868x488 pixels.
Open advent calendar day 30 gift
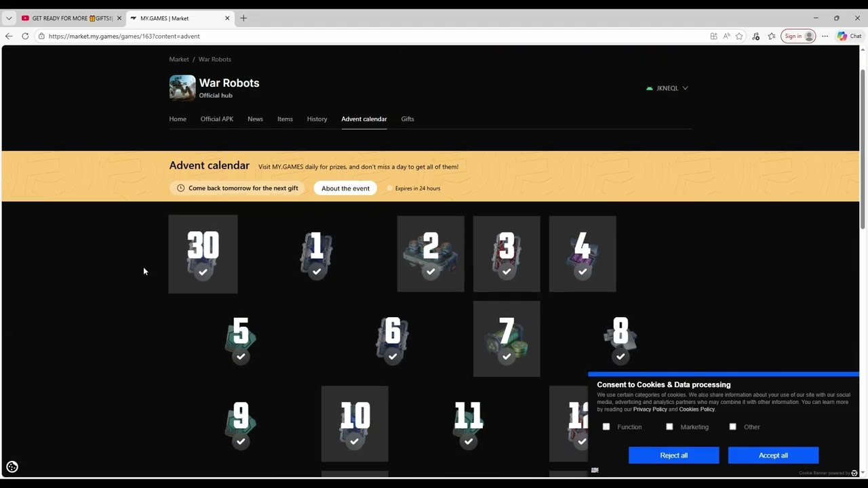click(203, 254)
